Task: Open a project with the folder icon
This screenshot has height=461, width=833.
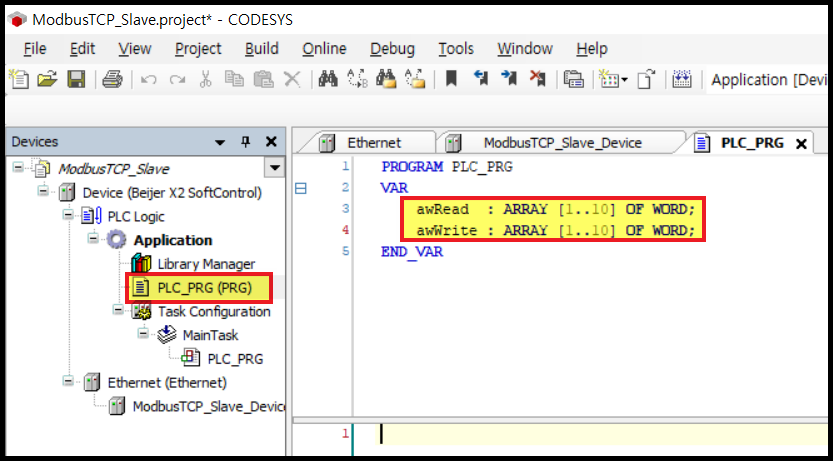Action: (47, 80)
